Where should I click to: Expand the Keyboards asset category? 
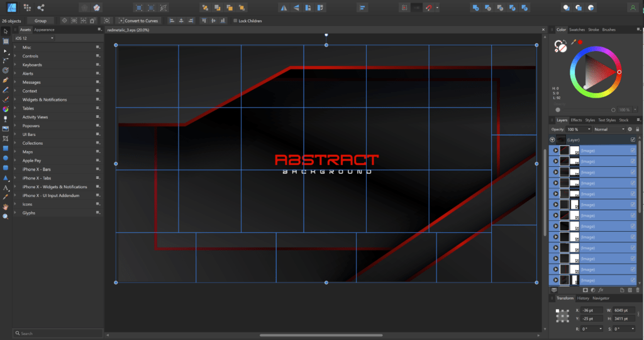tap(15, 65)
